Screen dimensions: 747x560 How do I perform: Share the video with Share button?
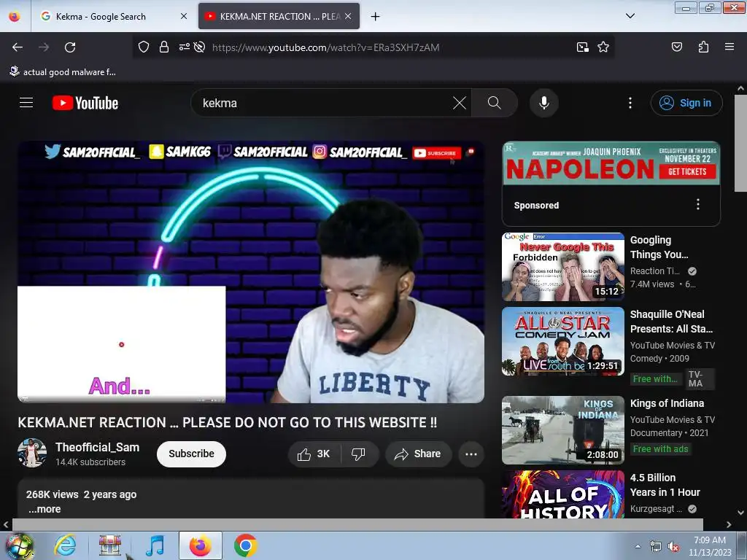(x=418, y=454)
